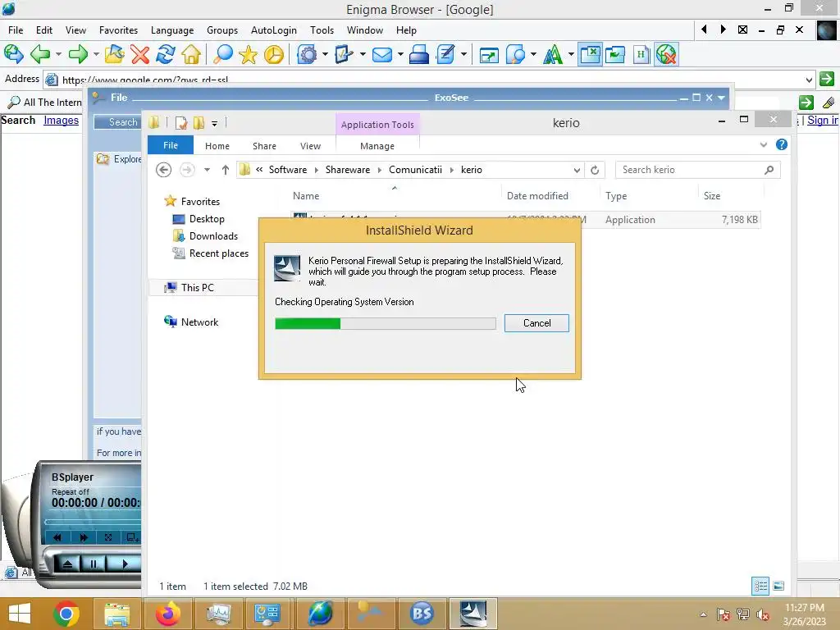Click the Back arrow in kerio Explorer window
The height and width of the screenshot is (630, 840).
coord(163,170)
